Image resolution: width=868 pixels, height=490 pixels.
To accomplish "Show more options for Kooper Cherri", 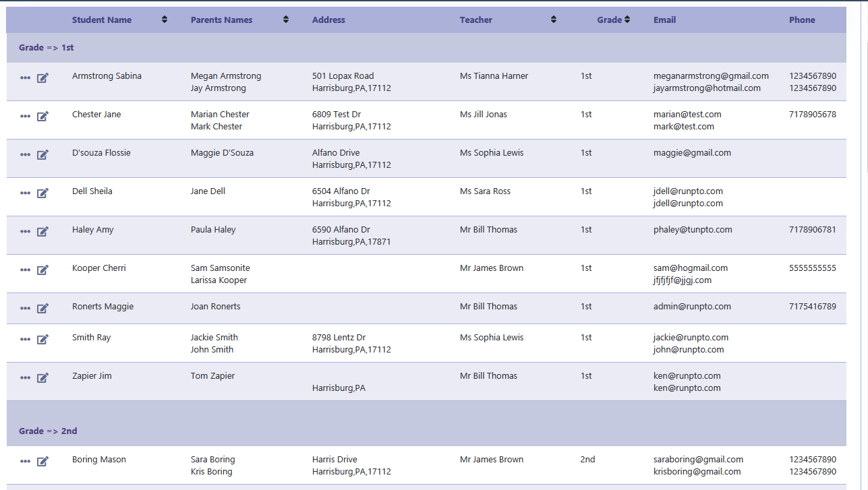I will point(25,270).
